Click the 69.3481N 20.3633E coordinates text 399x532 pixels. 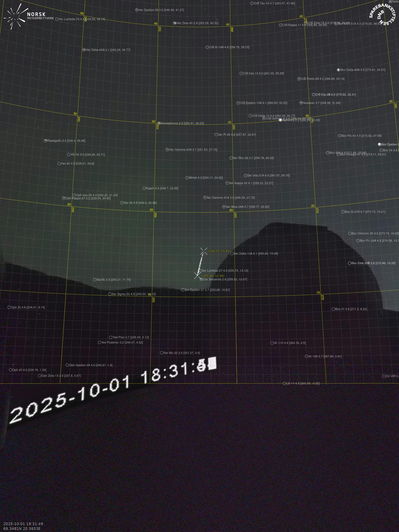22,529
